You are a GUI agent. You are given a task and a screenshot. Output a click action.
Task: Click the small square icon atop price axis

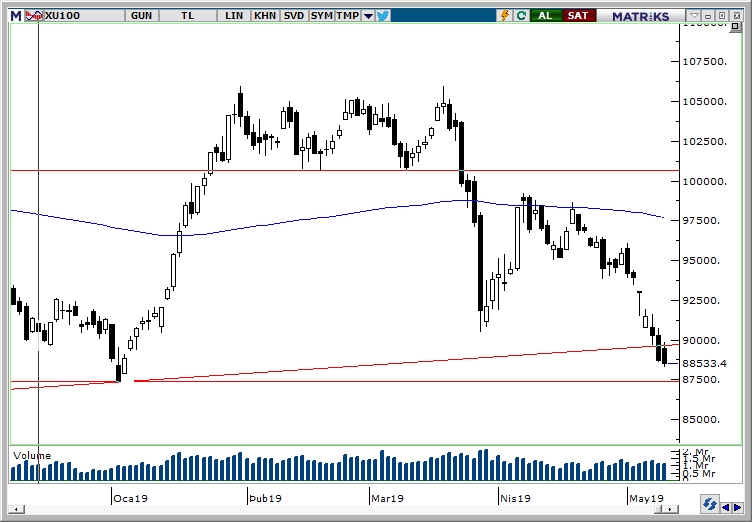pyautogui.click(x=735, y=26)
